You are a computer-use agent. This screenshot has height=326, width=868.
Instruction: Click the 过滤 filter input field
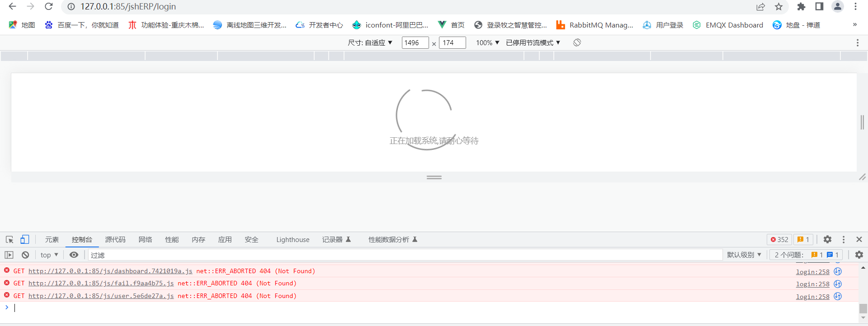(x=405, y=255)
